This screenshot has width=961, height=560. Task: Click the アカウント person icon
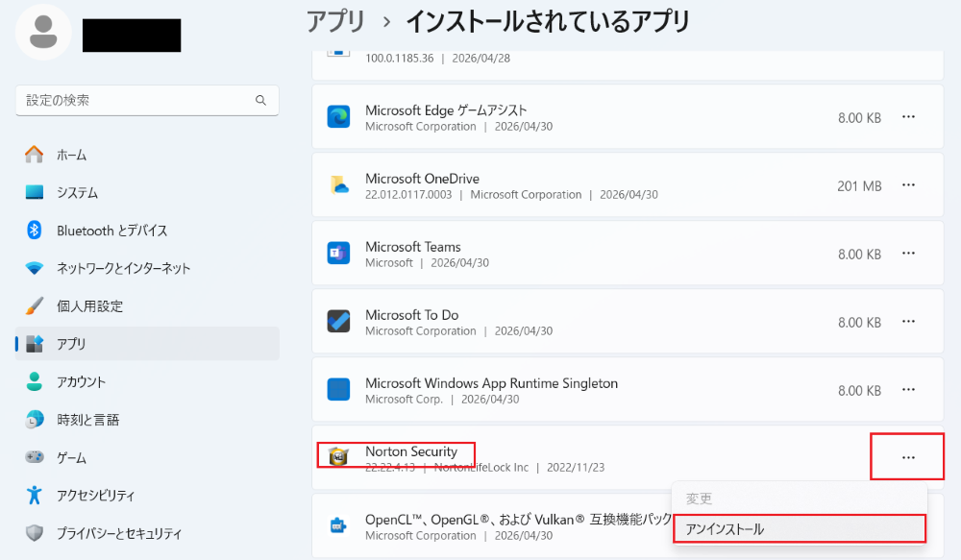[35, 381]
